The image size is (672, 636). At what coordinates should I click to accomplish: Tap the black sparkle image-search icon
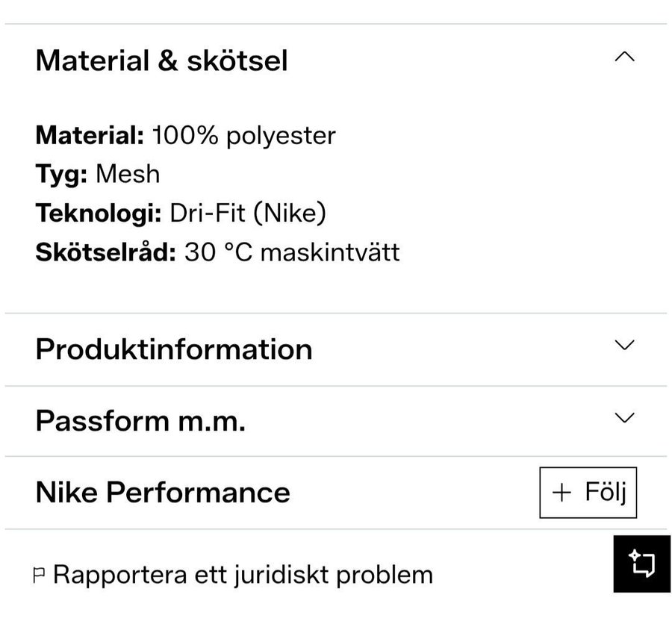click(642, 564)
